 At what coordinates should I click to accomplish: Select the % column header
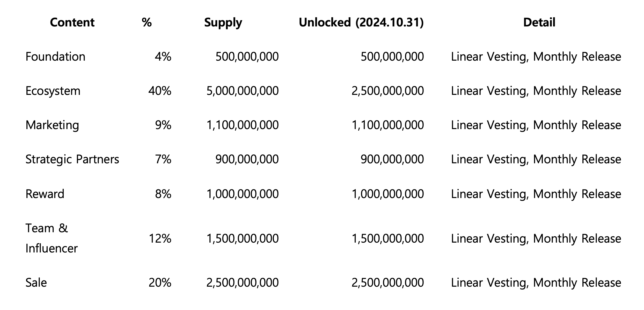click(147, 22)
